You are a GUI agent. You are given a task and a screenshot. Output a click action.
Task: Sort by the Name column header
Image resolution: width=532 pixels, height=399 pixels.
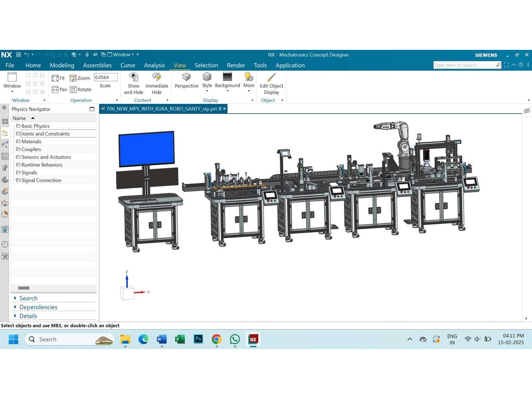pyautogui.click(x=54, y=118)
